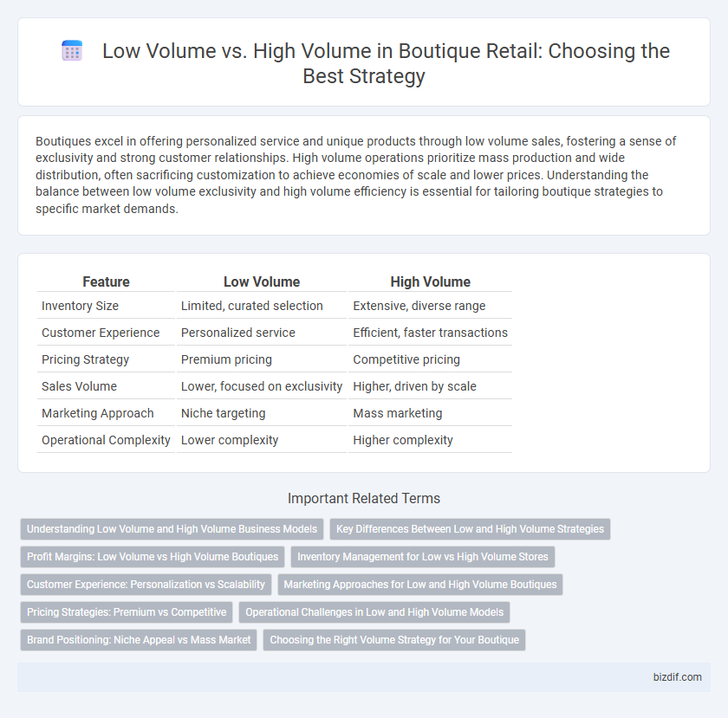Open Customer Experience: Personalization vs Scalability tag
This screenshot has height=718, width=728.
(x=146, y=585)
